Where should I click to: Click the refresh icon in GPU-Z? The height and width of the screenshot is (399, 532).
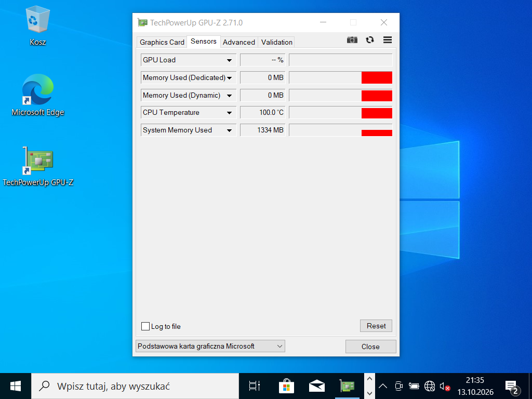(370, 40)
